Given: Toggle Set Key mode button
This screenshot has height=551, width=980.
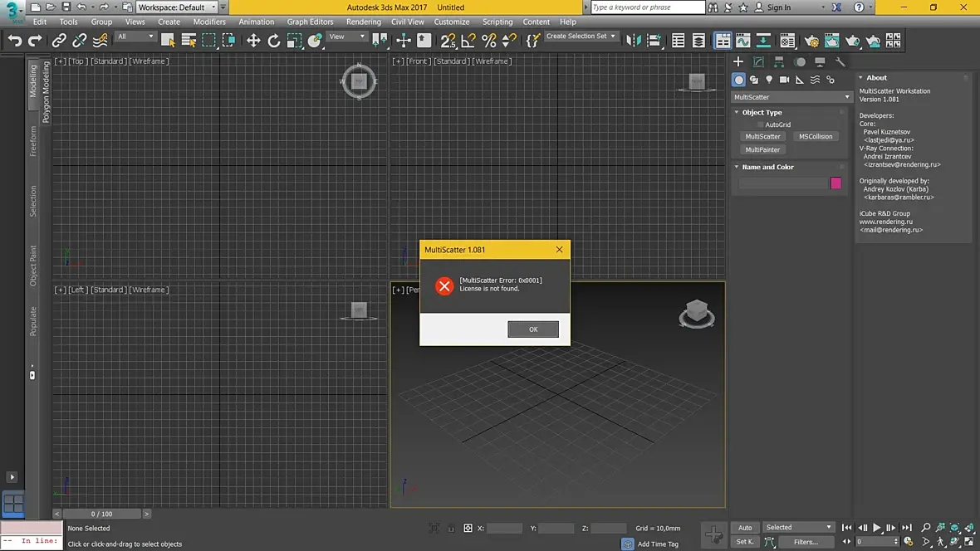Looking at the screenshot, I should pyautogui.click(x=745, y=542).
